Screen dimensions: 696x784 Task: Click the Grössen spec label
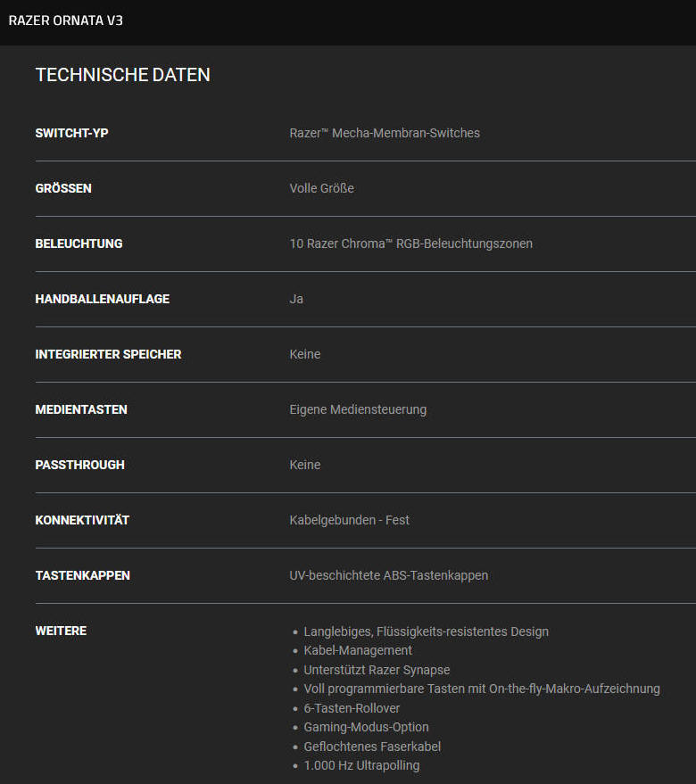coord(63,188)
